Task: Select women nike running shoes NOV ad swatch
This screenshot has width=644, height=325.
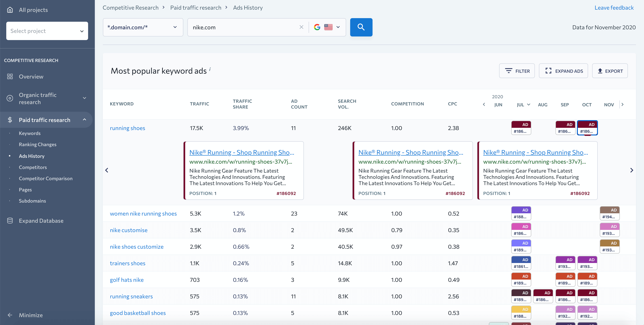Action: [x=610, y=213]
